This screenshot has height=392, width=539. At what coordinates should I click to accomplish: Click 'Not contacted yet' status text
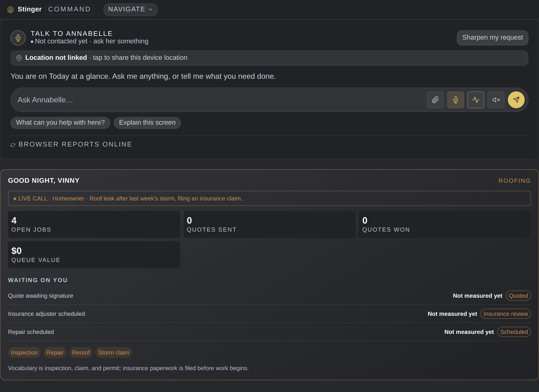[x=61, y=41]
